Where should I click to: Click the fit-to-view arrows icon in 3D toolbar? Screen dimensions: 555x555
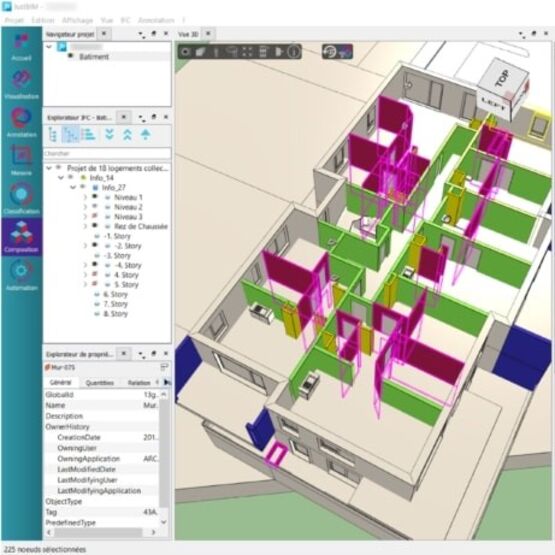tap(247, 52)
